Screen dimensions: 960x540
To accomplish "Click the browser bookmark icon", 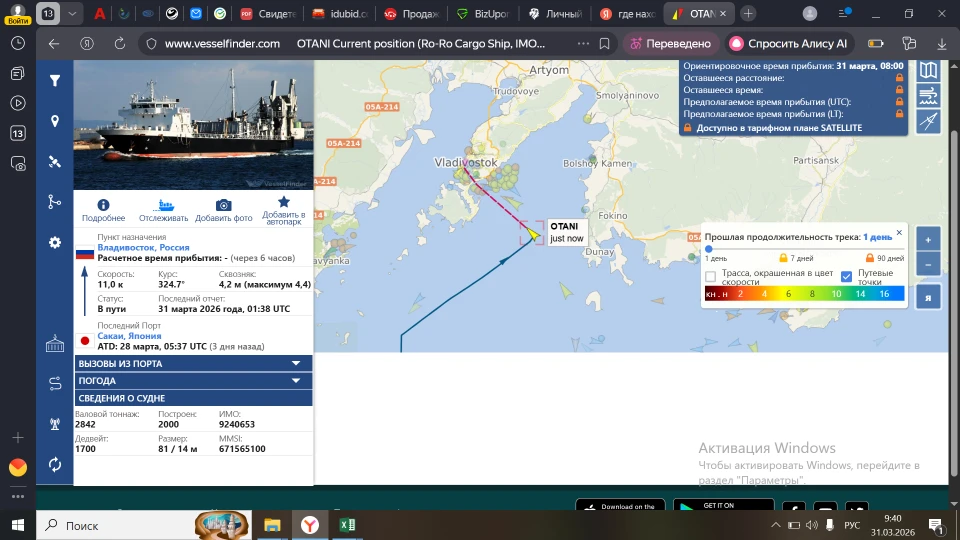I will 604,43.
